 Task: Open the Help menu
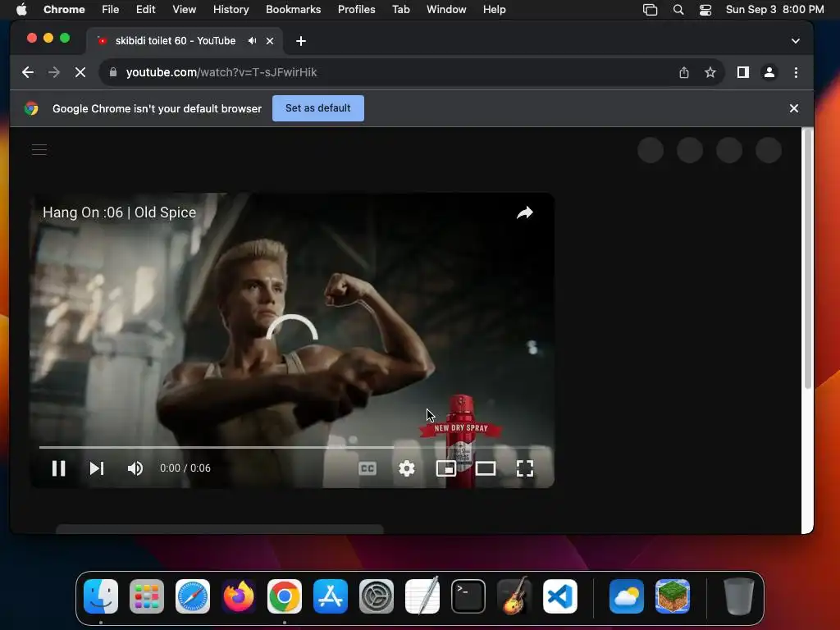pos(494,10)
